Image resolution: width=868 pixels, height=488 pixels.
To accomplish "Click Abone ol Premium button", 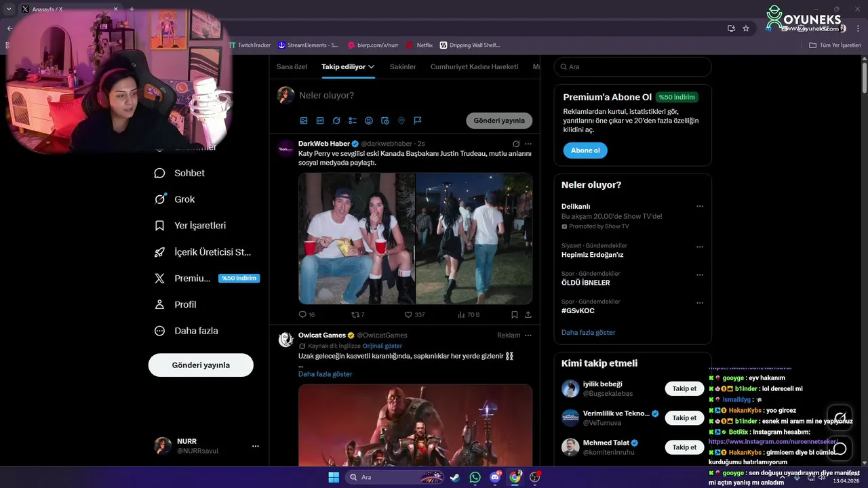I will (x=585, y=150).
